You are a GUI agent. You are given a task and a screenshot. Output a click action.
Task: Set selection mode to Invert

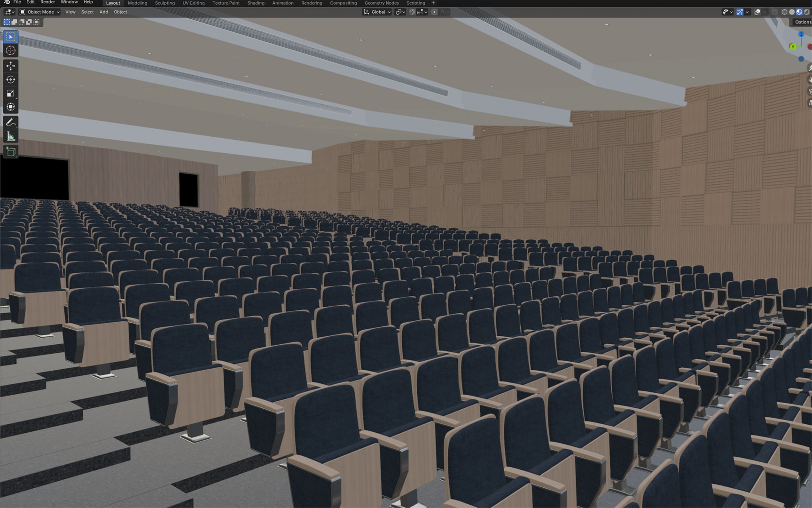click(x=29, y=22)
